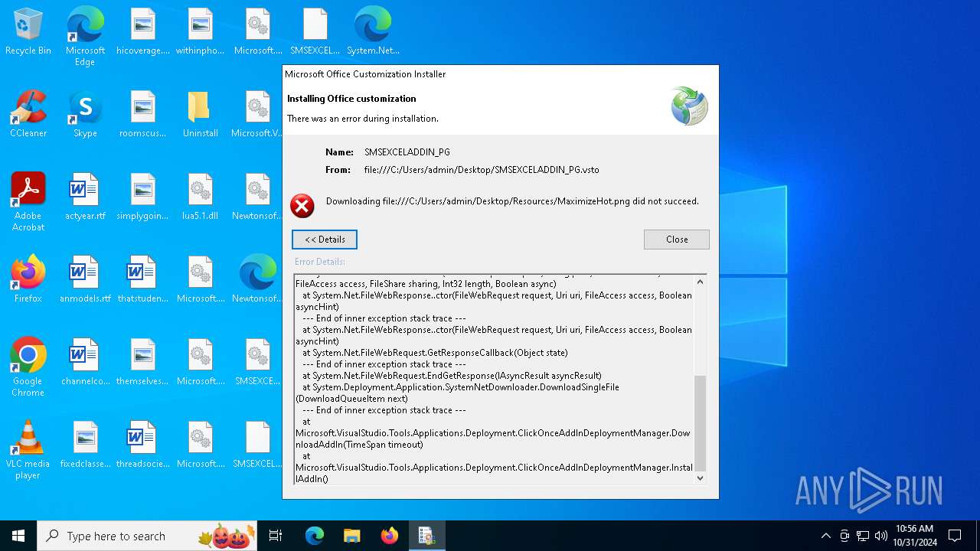Select lua5.1.dll file icon

[201, 197]
